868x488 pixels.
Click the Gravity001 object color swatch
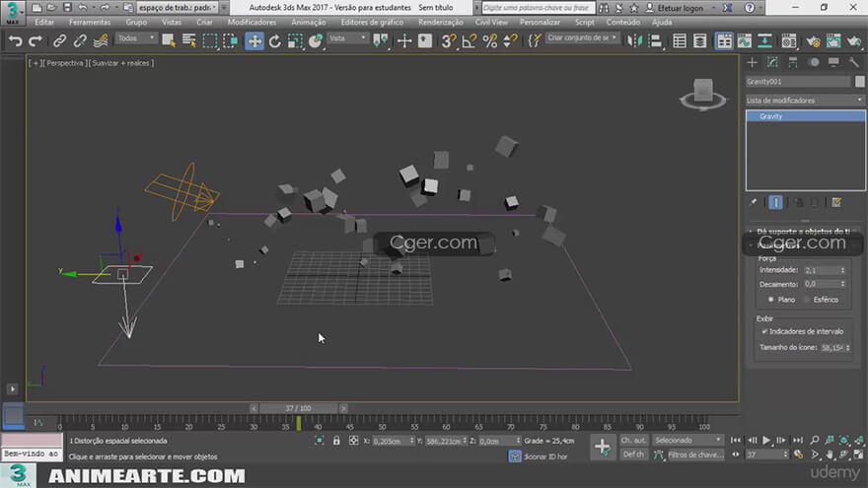(859, 81)
